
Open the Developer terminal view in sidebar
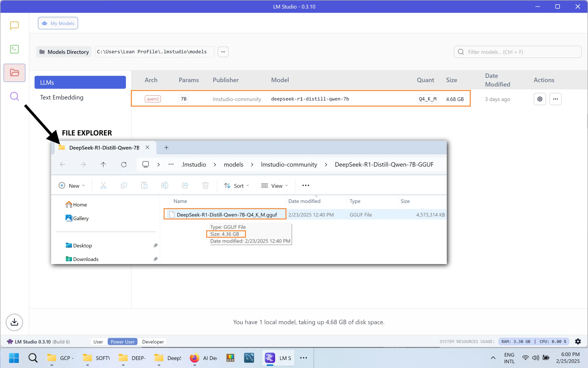point(14,49)
